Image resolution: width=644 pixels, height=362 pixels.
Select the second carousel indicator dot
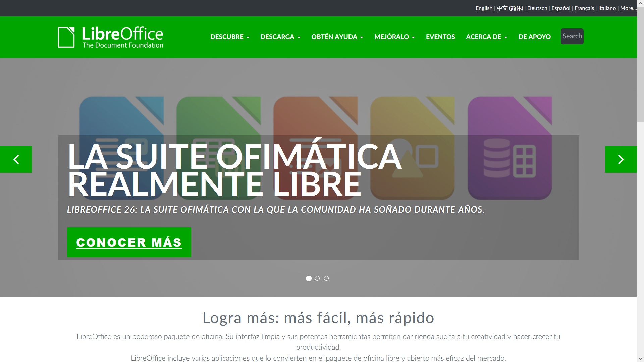[x=317, y=278]
